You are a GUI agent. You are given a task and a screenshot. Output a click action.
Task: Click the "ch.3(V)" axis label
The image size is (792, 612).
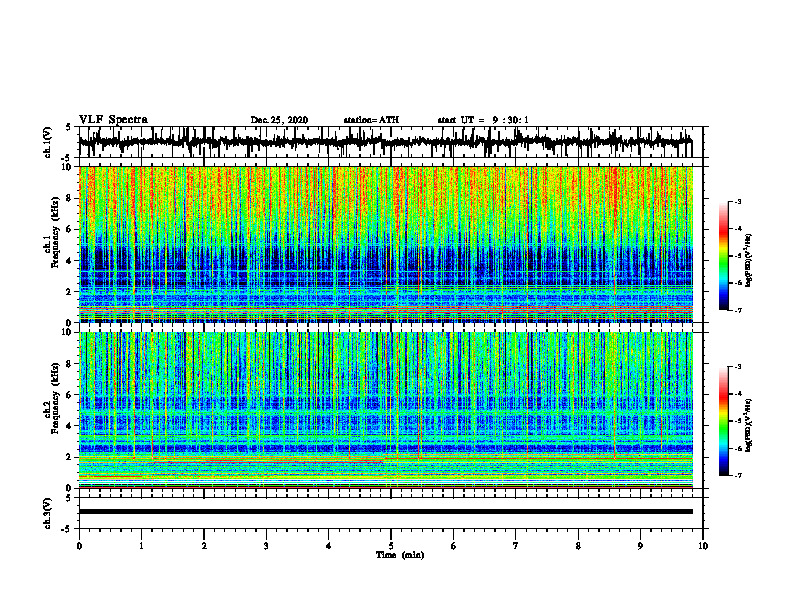tap(47, 513)
